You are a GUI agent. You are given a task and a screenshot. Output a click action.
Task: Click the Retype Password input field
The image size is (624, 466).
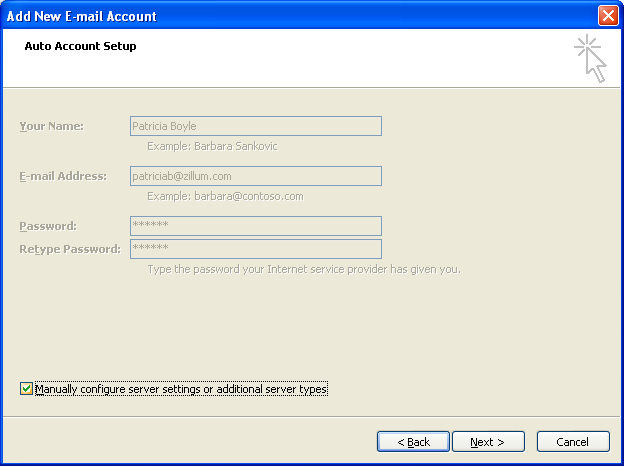click(256, 249)
